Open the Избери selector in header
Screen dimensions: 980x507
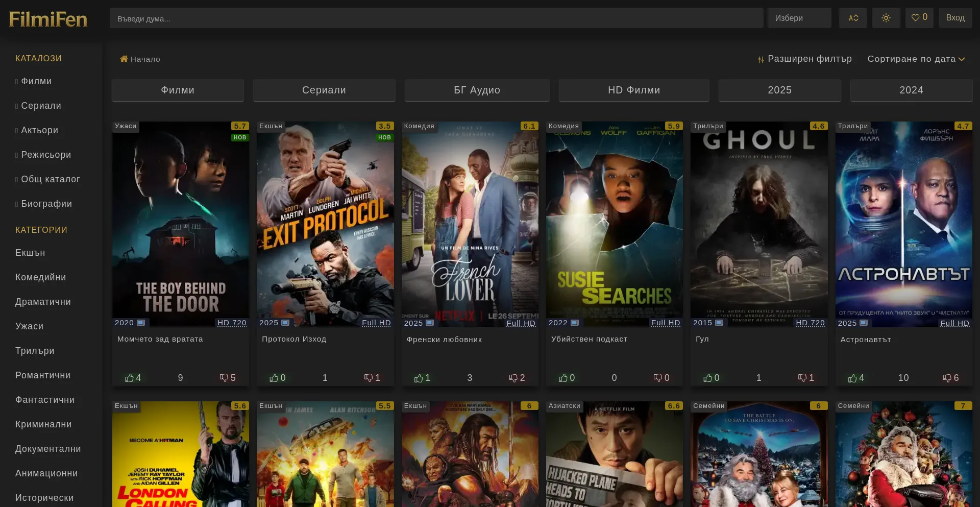click(799, 18)
